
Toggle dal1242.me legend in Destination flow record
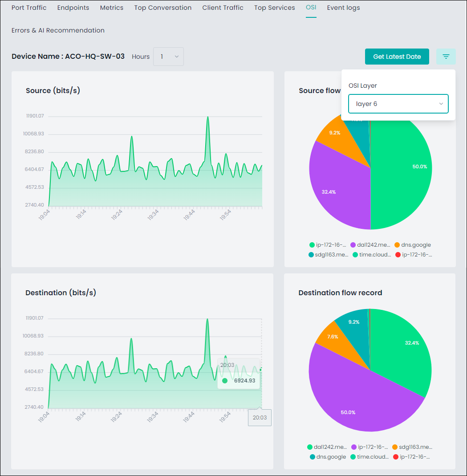click(327, 447)
